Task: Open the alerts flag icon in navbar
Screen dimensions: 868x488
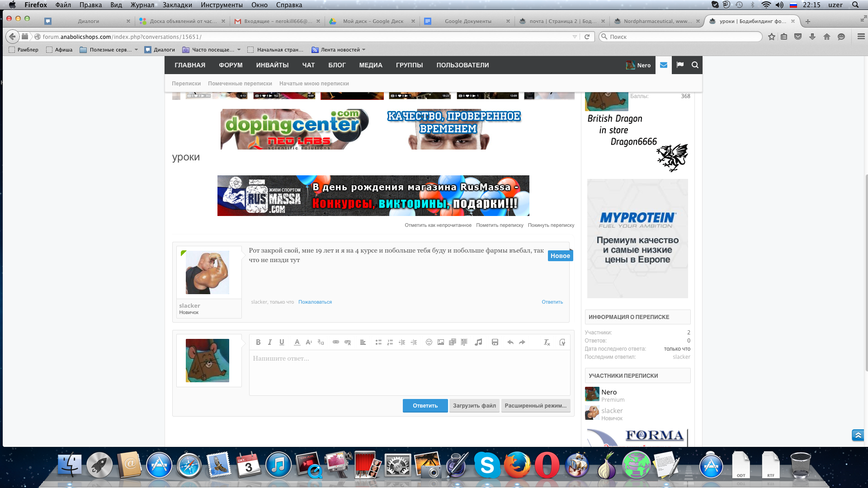Action: point(680,65)
